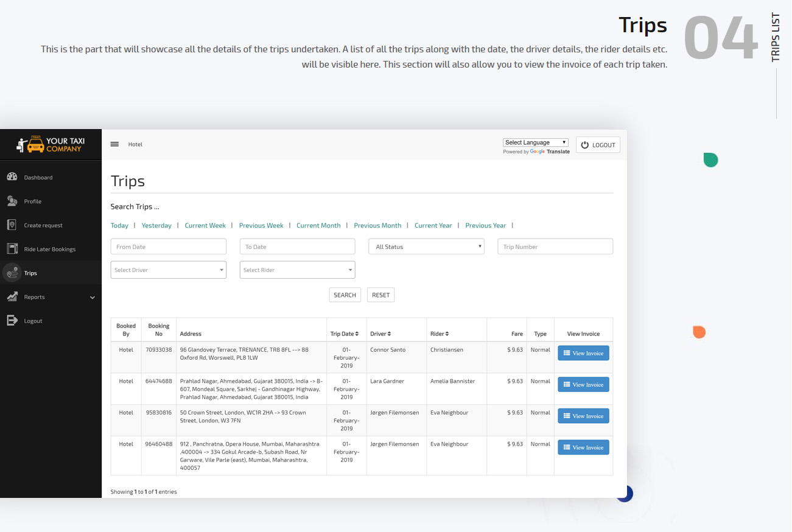Image resolution: width=792 pixels, height=532 pixels.
Task: Sort by Trip Date arrows icon
Action: (x=357, y=334)
